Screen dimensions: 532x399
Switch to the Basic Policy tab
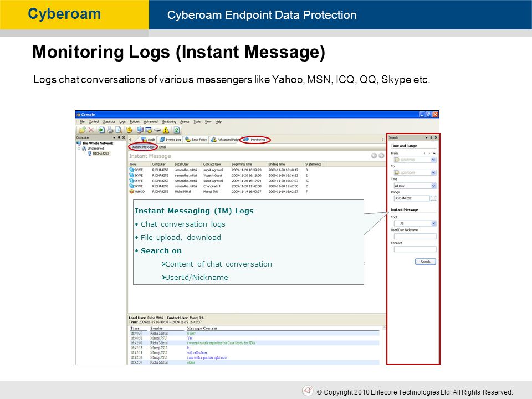coord(196,140)
